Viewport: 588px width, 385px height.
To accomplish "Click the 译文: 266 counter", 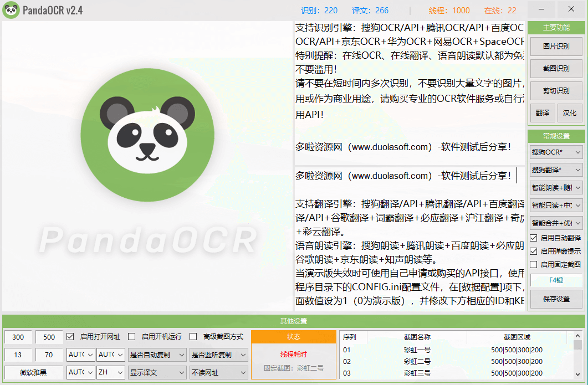I will click(370, 11).
